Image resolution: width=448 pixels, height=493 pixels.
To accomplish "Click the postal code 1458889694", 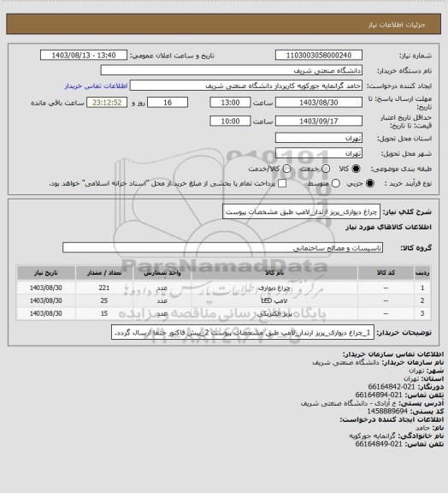I will (x=387, y=411).
